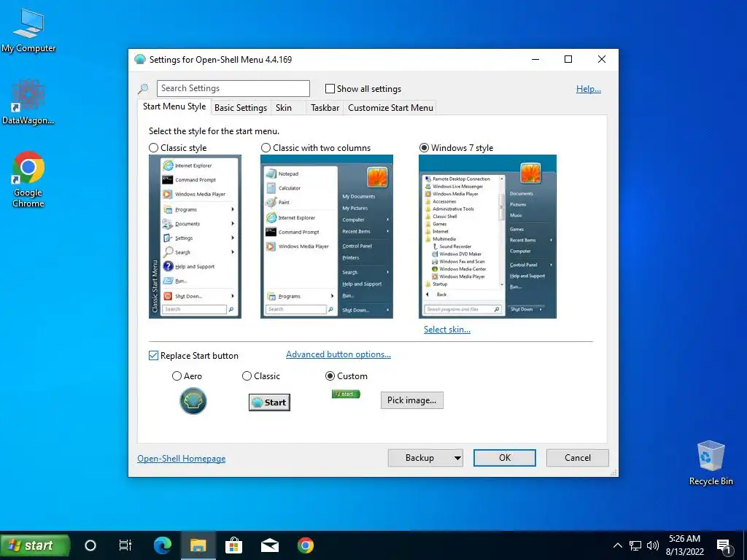Choose the Custom button radio option

pos(330,376)
